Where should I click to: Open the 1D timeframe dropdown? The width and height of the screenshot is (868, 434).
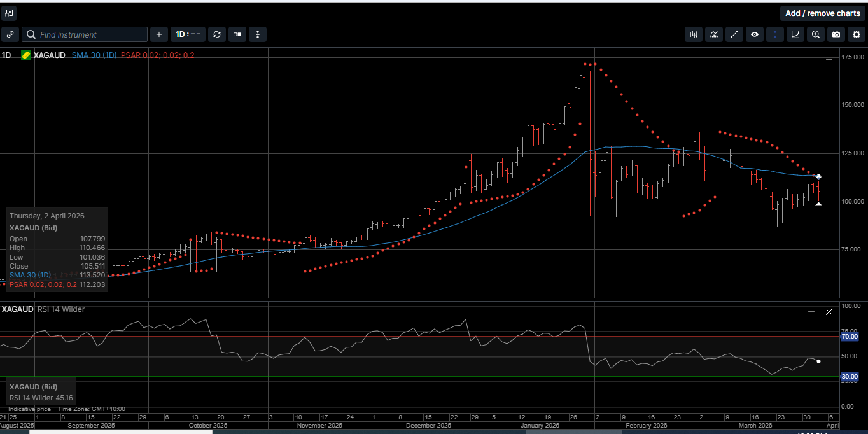click(x=188, y=34)
